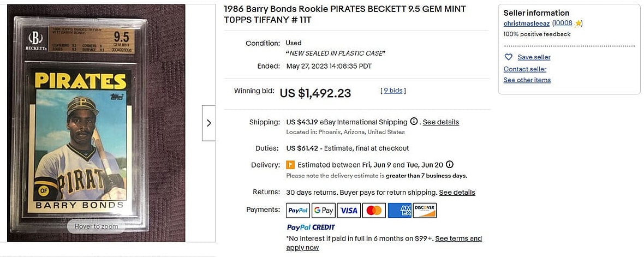Open returns See details link
The image size is (644, 257).
(457, 193)
